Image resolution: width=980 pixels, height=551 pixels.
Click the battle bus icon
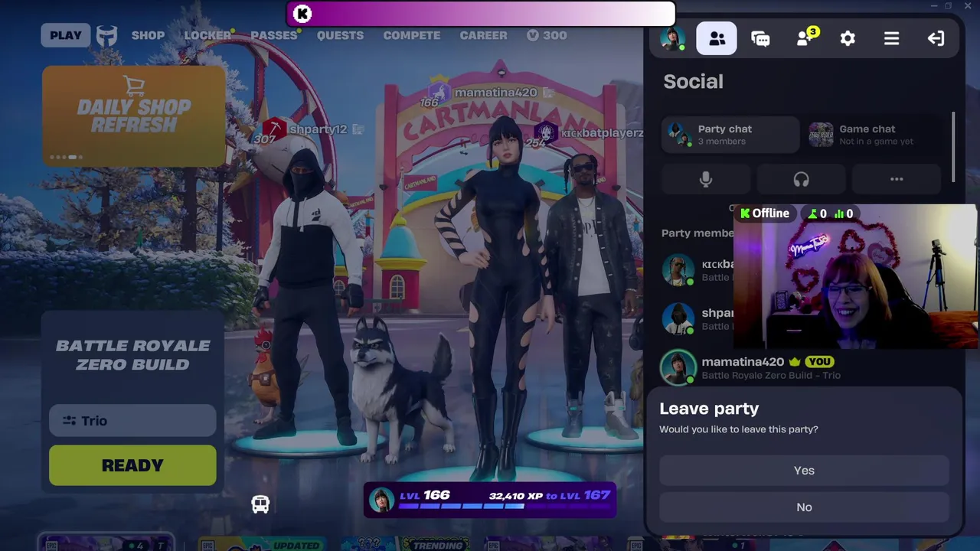click(x=260, y=504)
